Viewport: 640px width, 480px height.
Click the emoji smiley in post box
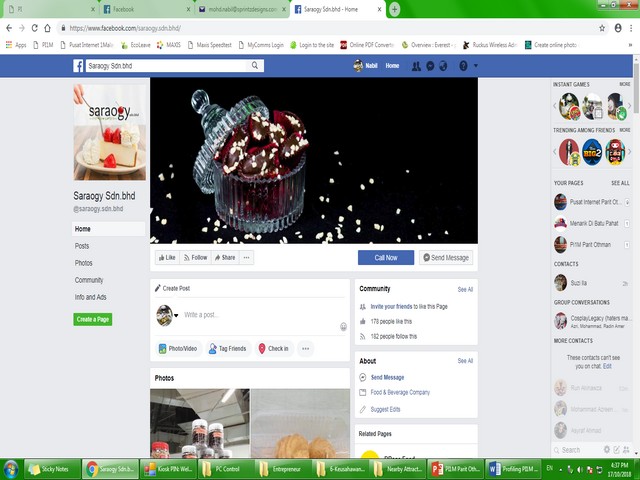coord(343,326)
